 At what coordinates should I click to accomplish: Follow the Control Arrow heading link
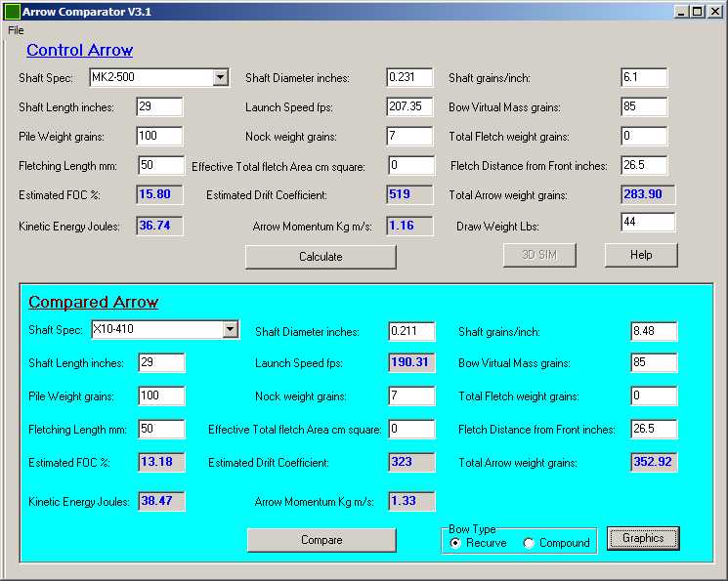80,50
